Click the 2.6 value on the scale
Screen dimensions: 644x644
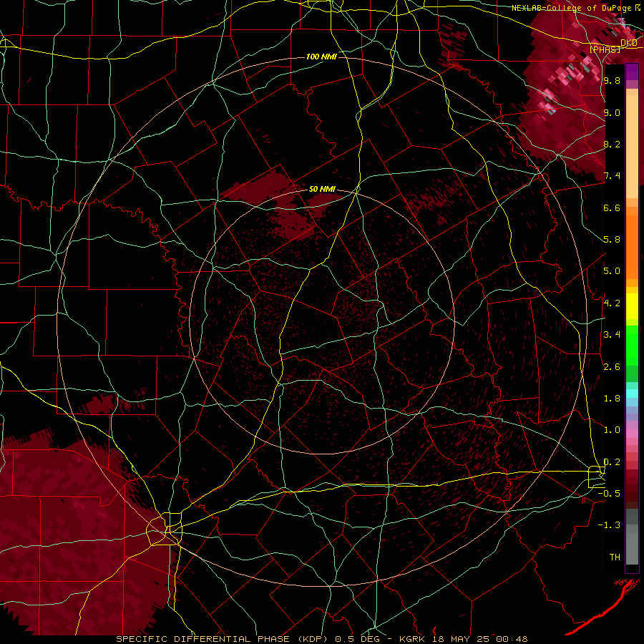pos(612,367)
